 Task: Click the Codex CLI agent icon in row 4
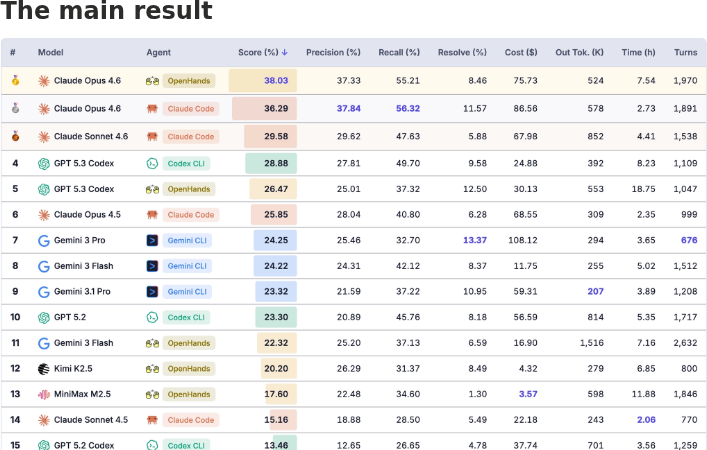[x=152, y=164]
